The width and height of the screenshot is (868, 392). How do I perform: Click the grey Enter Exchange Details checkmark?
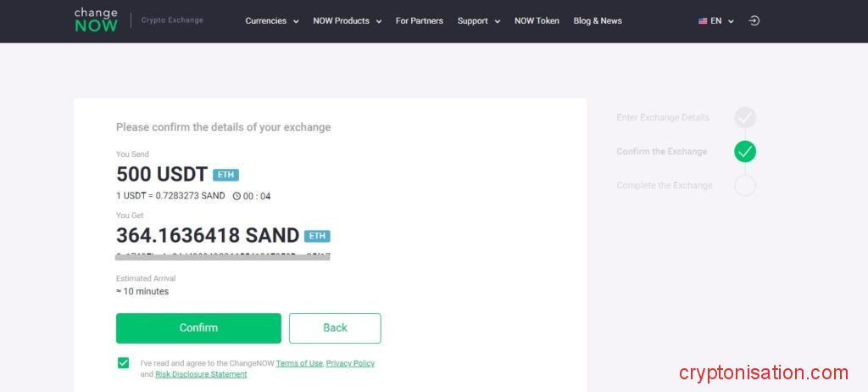tap(745, 117)
